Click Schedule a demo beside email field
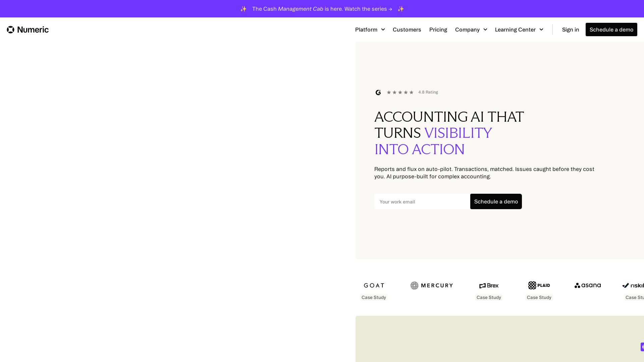This screenshot has width=644, height=362. (x=496, y=201)
